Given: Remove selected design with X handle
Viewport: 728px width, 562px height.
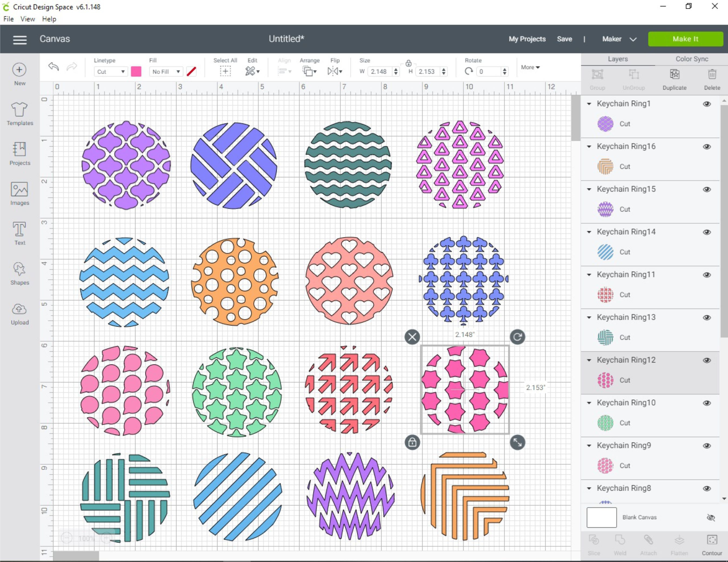Looking at the screenshot, I should (412, 337).
